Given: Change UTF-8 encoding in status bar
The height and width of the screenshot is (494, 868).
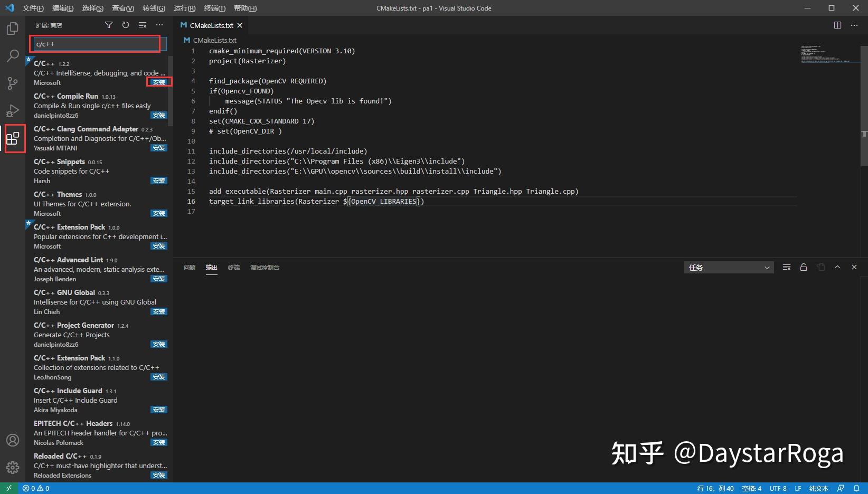Looking at the screenshot, I should [x=778, y=488].
